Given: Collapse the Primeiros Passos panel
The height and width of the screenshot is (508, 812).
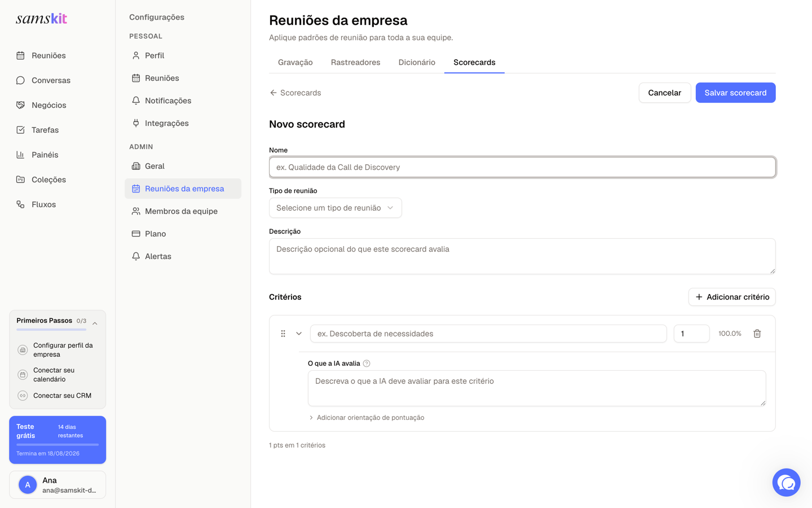Looking at the screenshot, I should click(x=95, y=323).
